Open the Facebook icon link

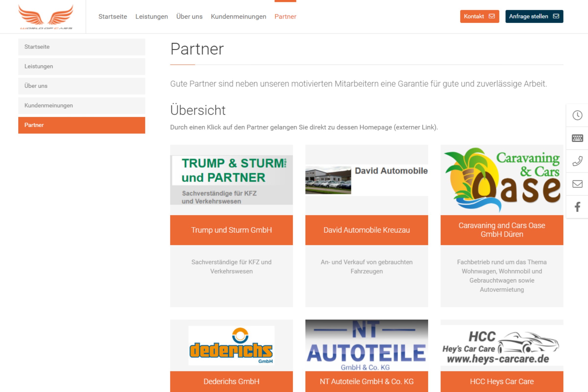coord(577,207)
